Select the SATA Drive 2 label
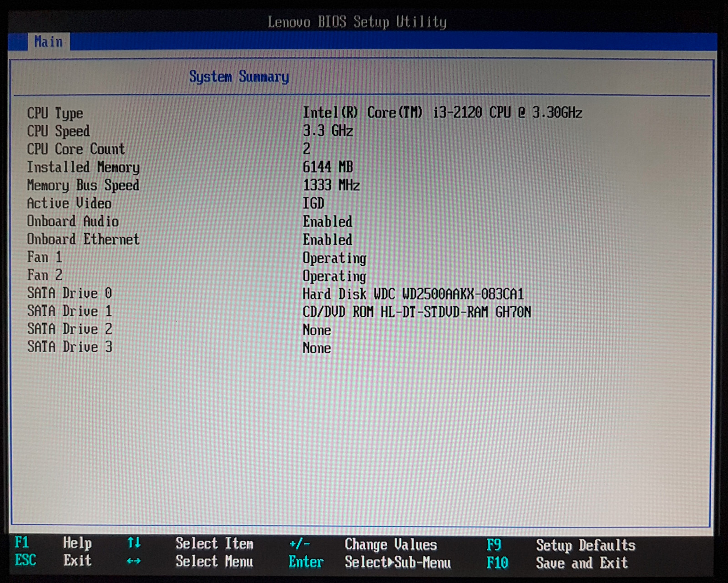 point(70,329)
